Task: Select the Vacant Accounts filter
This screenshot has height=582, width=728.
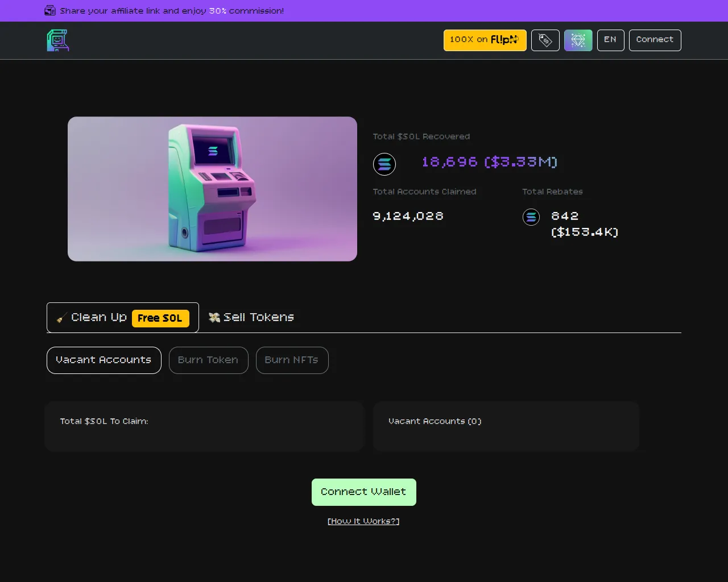Action: tap(104, 360)
